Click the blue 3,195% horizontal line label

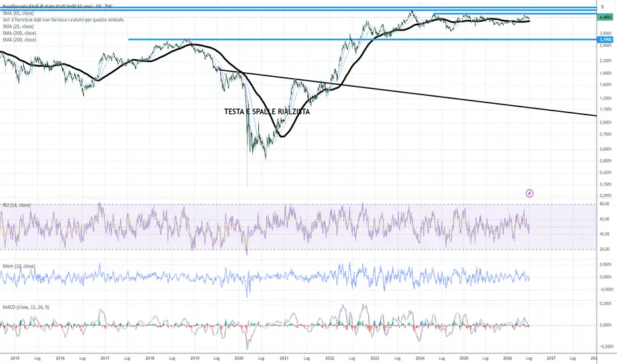click(x=606, y=40)
